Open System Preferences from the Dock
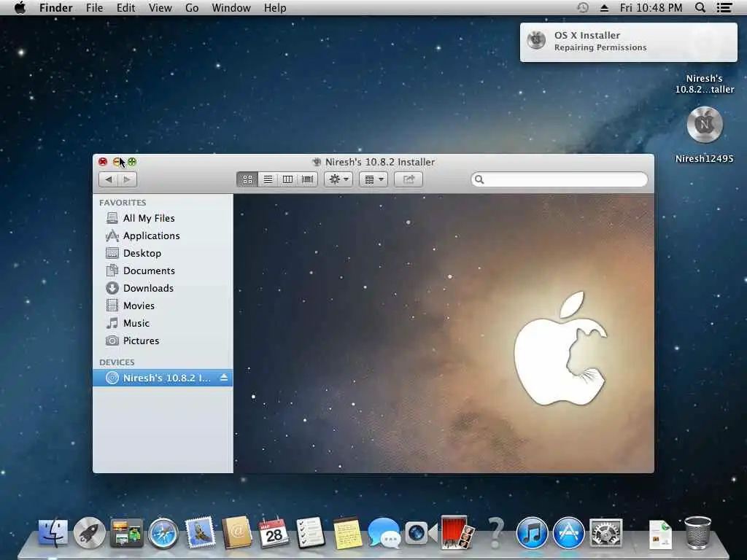 [605, 532]
